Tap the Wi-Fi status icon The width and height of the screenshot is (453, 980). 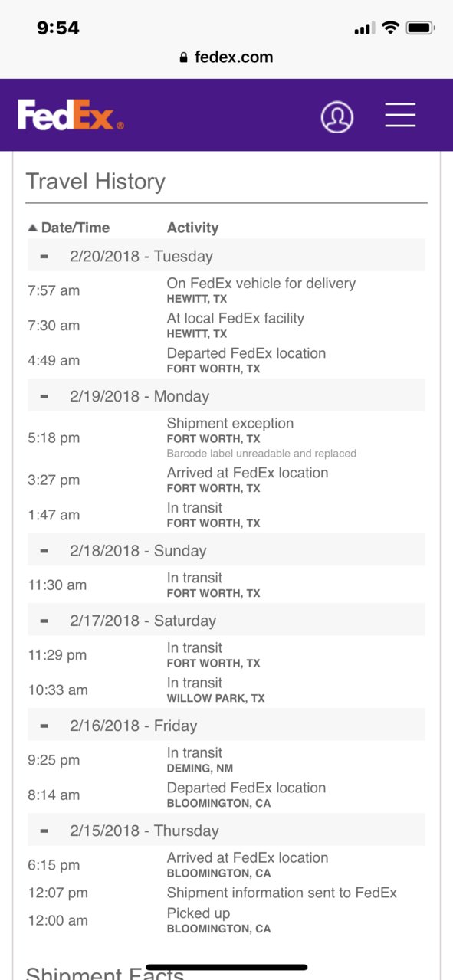pyautogui.click(x=390, y=28)
